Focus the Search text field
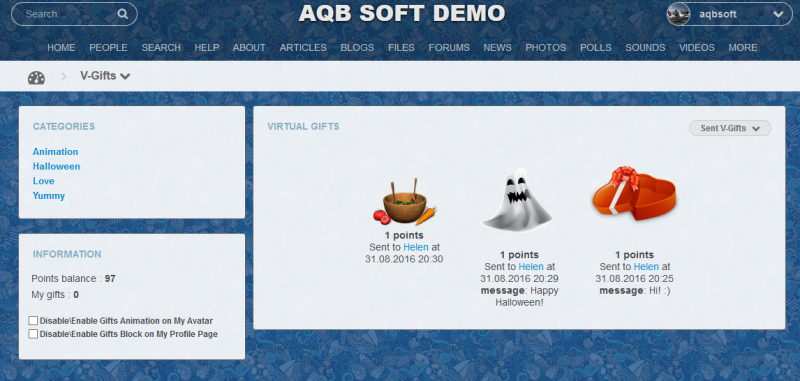The height and width of the screenshot is (381, 800). pyautogui.click(x=69, y=14)
